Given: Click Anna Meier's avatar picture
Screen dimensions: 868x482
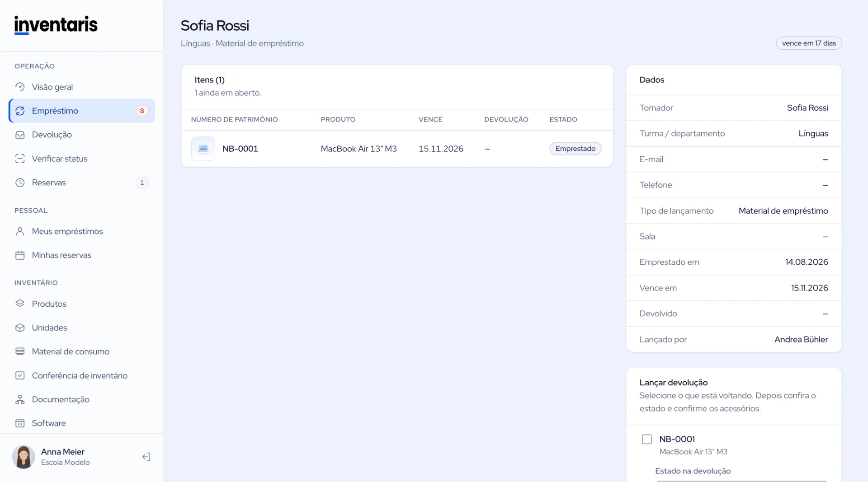Looking at the screenshot, I should (24, 457).
